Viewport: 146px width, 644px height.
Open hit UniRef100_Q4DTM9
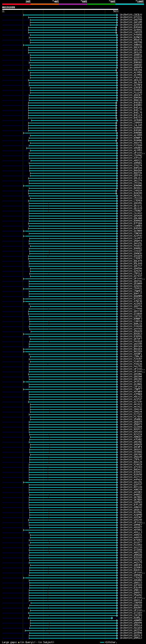click(x=131, y=20)
